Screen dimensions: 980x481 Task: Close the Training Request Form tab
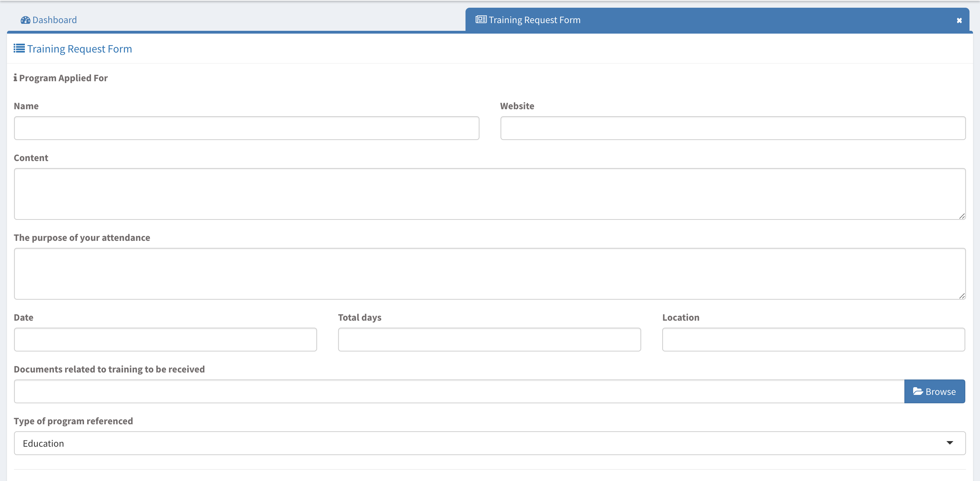click(x=959, y=21)
